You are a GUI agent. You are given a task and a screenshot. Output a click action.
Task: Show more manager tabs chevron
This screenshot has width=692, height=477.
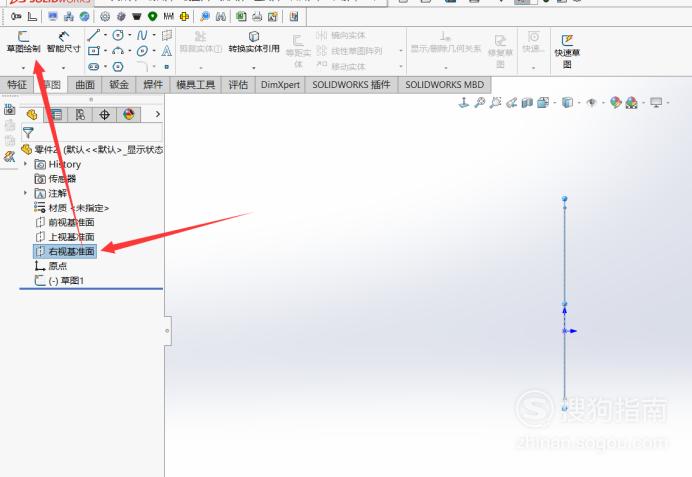158,114
